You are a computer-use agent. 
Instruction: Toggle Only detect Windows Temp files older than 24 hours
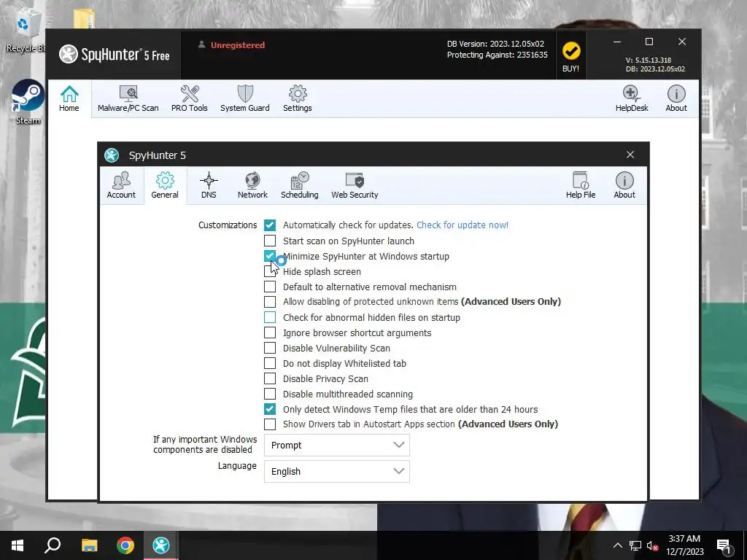click(x=270, y=409)
